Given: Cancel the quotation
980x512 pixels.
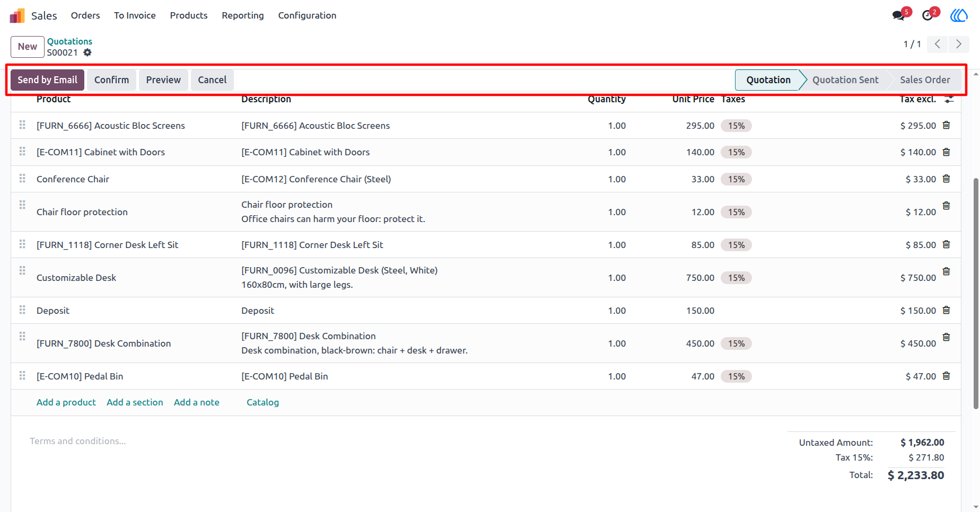Looking at the screenshot, I should 212,80.
